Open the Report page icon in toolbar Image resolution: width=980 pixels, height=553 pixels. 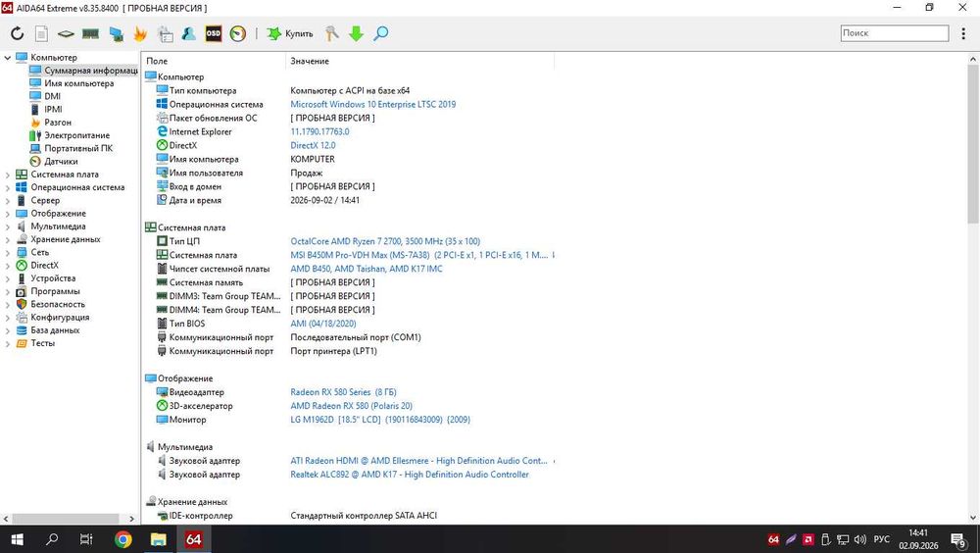pyautogui.click(x=41, y=33)
